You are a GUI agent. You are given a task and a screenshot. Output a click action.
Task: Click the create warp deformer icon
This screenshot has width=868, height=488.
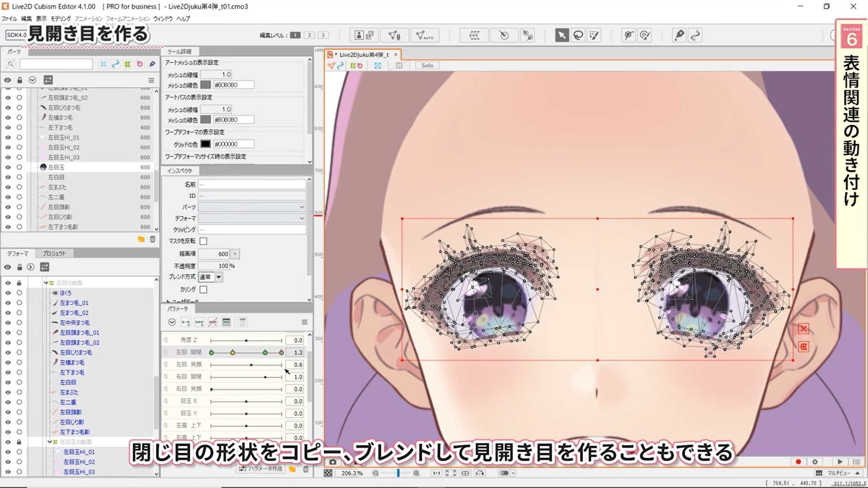pos(474,35)
